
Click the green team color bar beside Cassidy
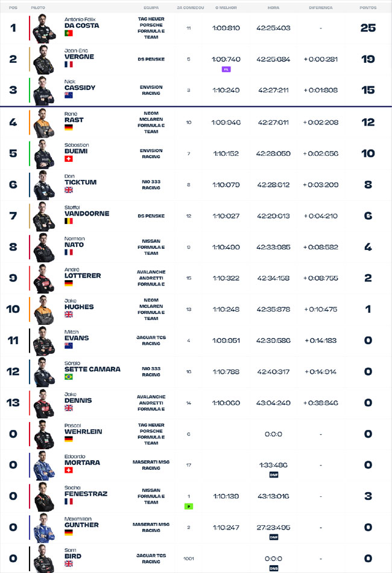pos(30,90)
